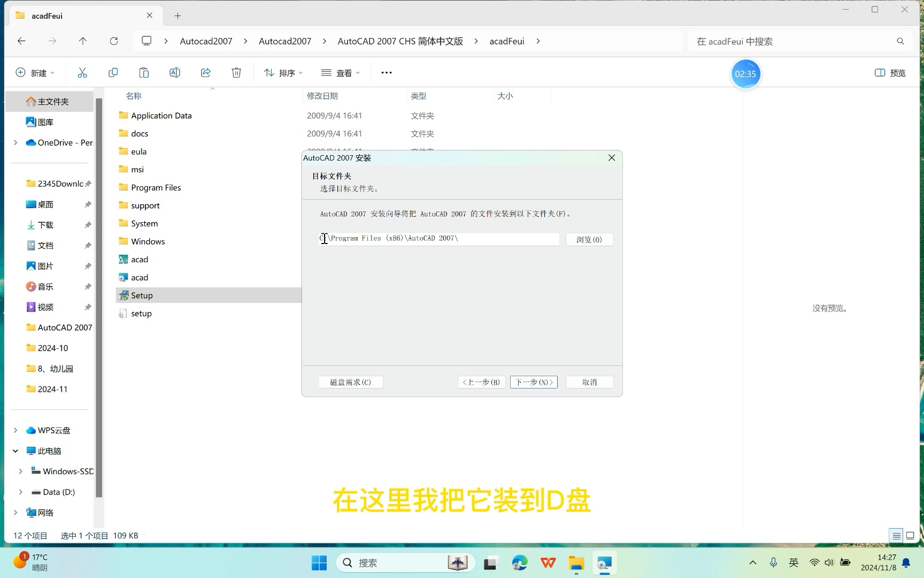Screen dimensions: 924x578
Task: Open WPS Office from taskbar
Action: (548, 563)
